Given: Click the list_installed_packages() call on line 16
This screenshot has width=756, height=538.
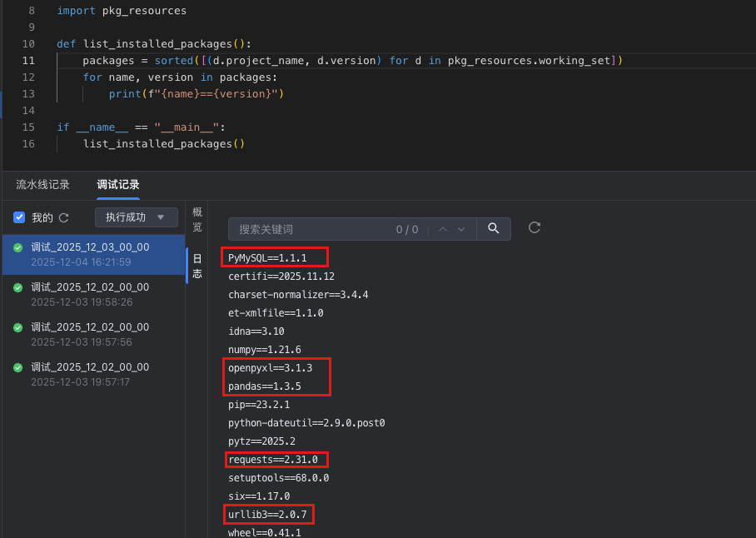Looking at the screenshot, I should [163, 144].
